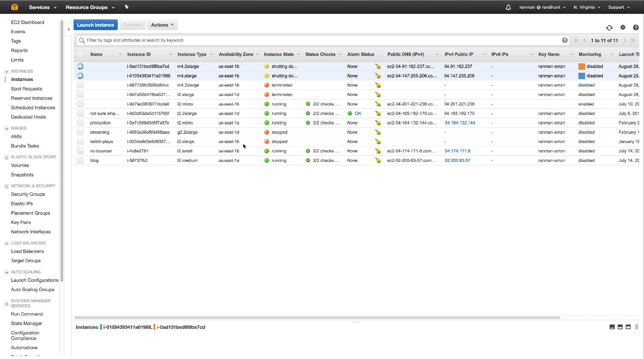This screenshot has height=359, width=644.
Task: Uncheck the i-0ad131bed9f8ba7cd row checkbox
Action: [x=80, y=66]
